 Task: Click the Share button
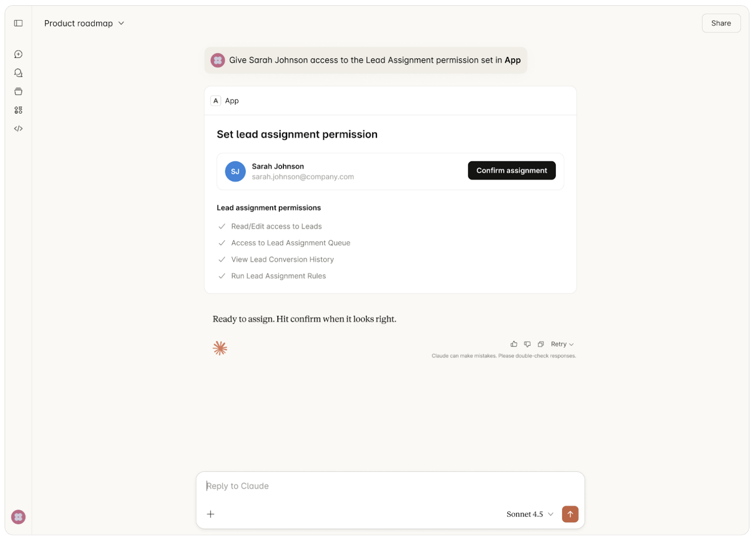tap(721, 23)
